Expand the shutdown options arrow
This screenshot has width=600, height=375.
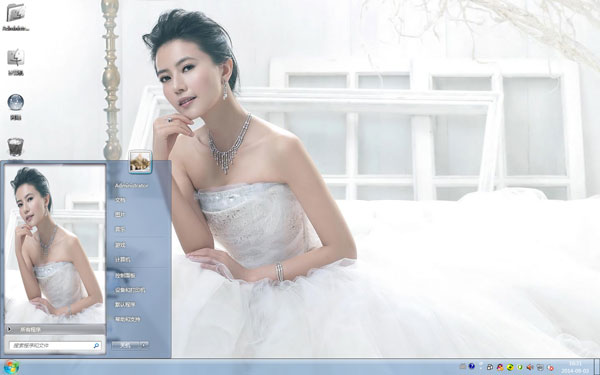(144, 345)
